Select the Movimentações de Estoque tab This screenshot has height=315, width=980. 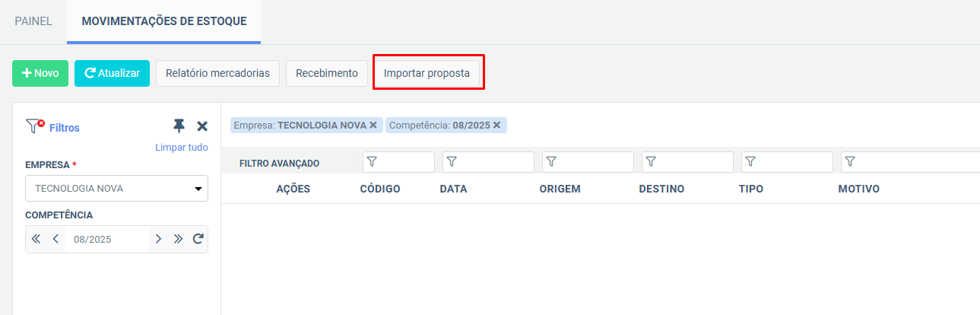164,21
